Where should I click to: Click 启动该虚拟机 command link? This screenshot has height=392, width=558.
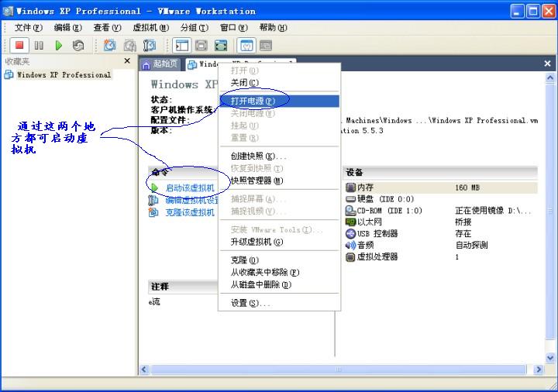pyautogui.click(x=189, y=187)
